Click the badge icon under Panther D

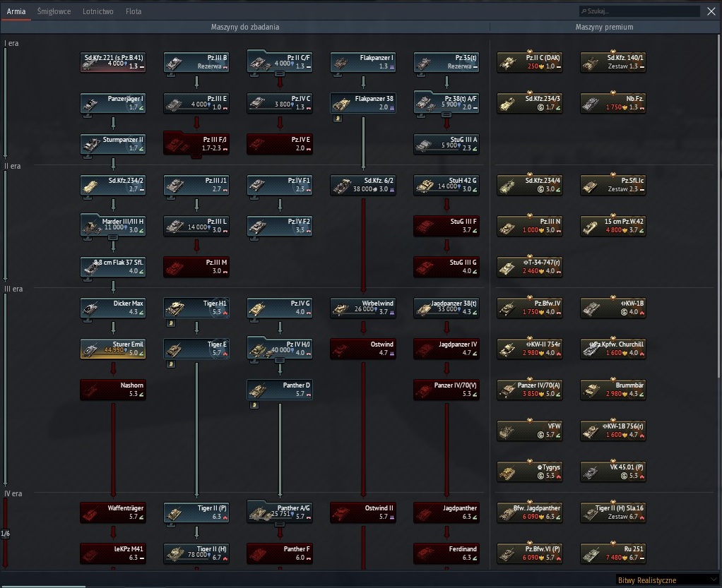pyautogui.click(x=254, y=405)
